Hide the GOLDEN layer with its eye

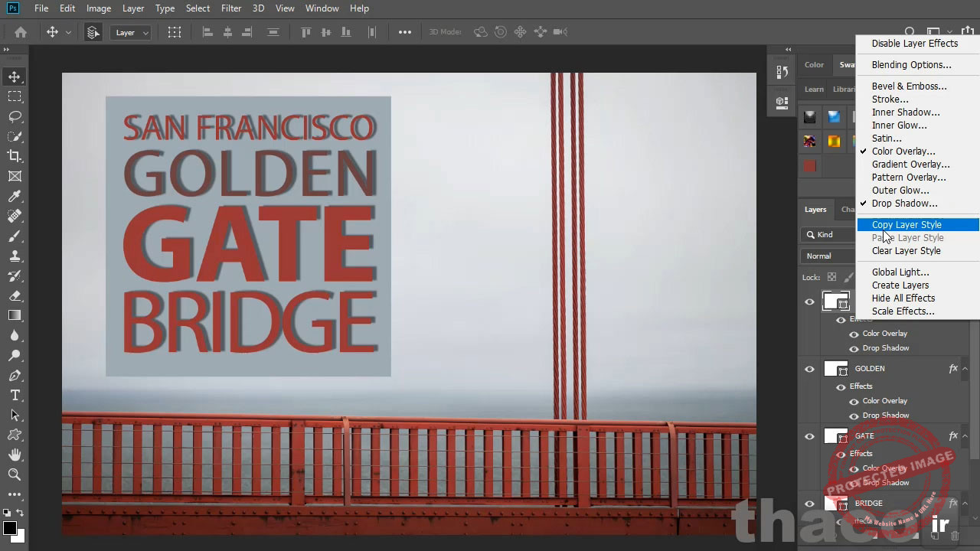coord(809,369)
